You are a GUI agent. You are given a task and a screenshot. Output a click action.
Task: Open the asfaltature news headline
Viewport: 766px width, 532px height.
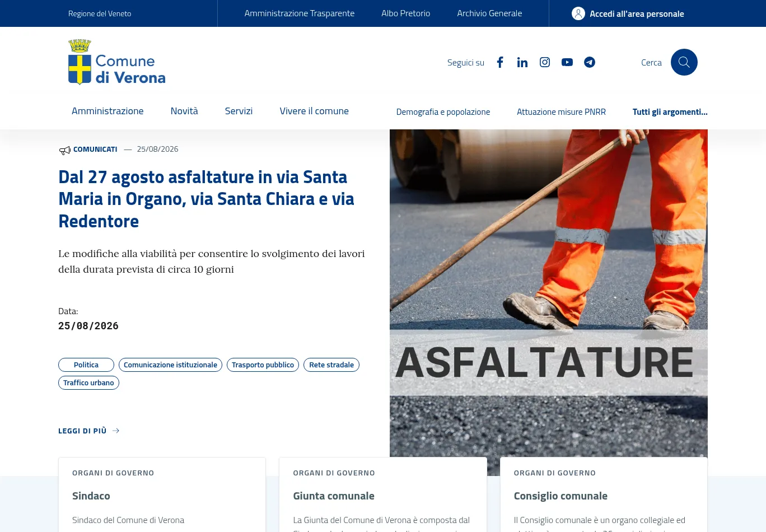(206, 199)
